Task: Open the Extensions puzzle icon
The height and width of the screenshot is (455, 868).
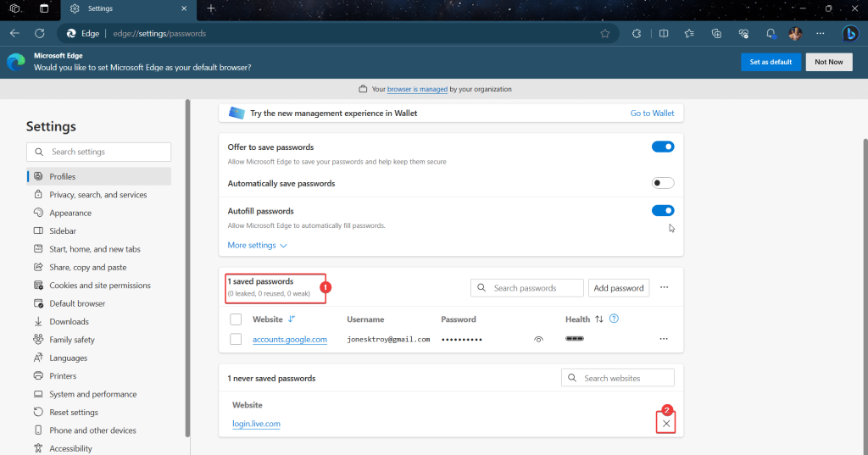Action: 637,34
